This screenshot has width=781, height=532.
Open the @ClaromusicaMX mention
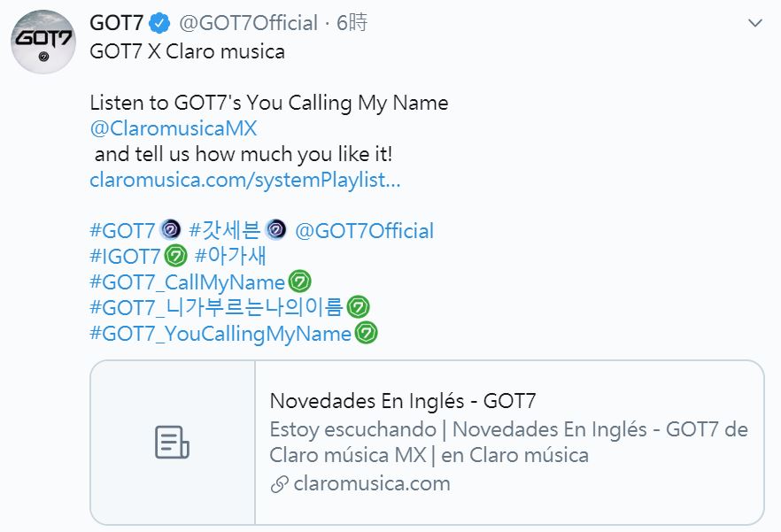pyautogui.click(x=174, y=128)
